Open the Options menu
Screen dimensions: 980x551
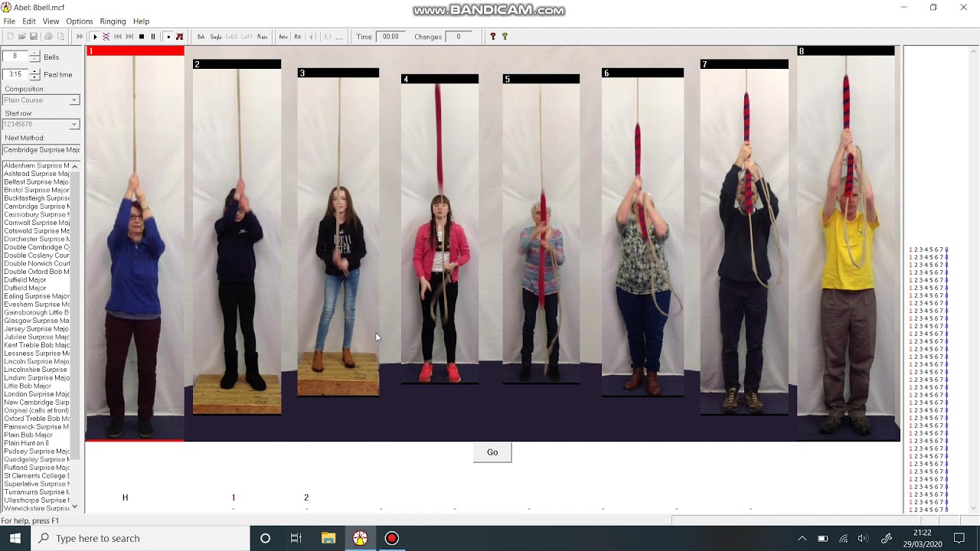click(80, 21)
